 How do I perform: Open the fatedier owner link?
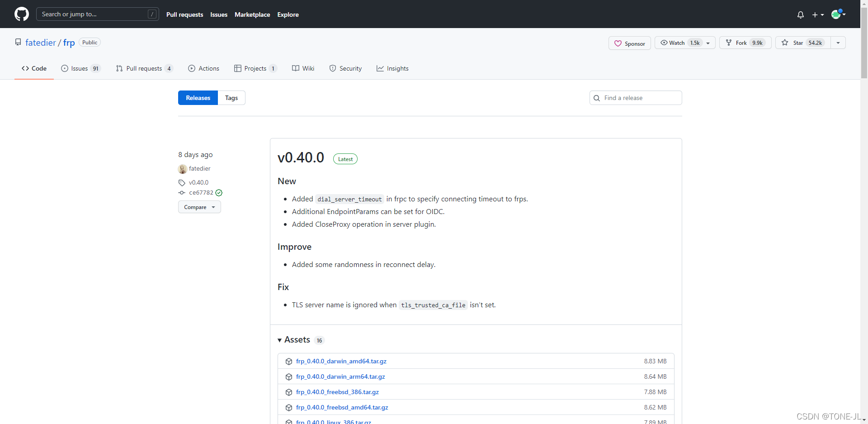tap(41, 43)
